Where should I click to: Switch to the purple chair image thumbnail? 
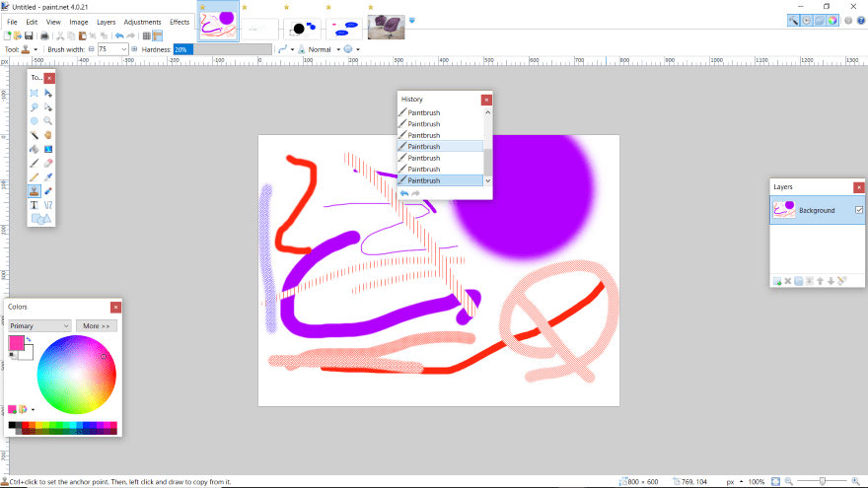pyautogui.click(x=386, y=26)
